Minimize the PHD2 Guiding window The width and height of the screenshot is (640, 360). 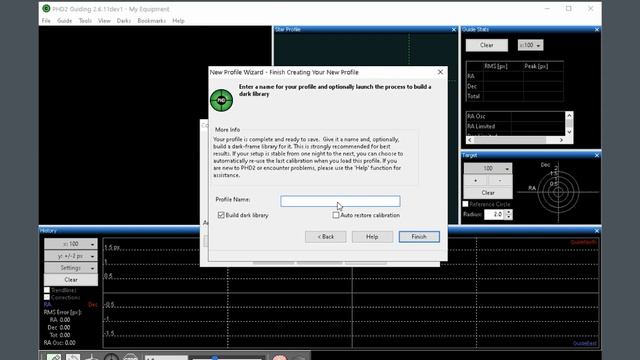click(547, 9)
